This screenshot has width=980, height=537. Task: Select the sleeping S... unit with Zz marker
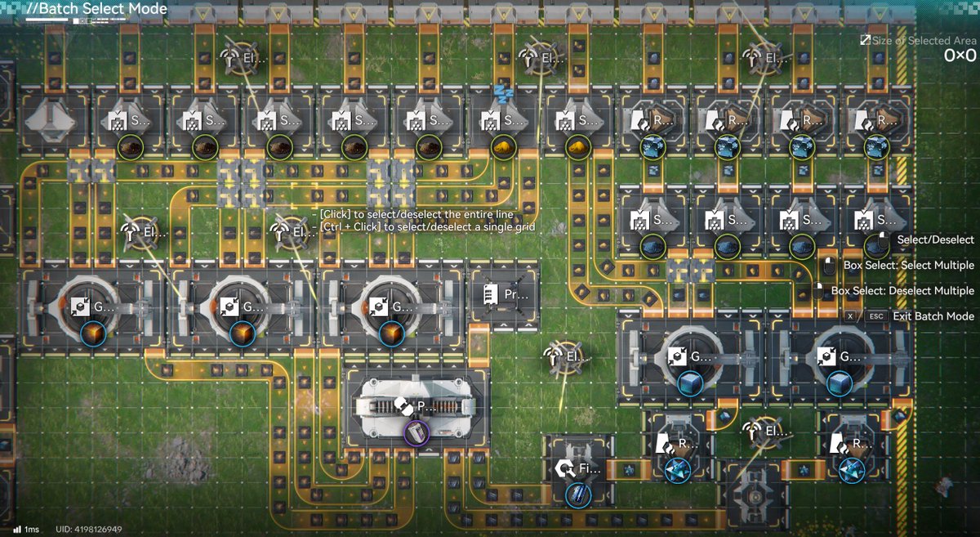tap(503, 119)
